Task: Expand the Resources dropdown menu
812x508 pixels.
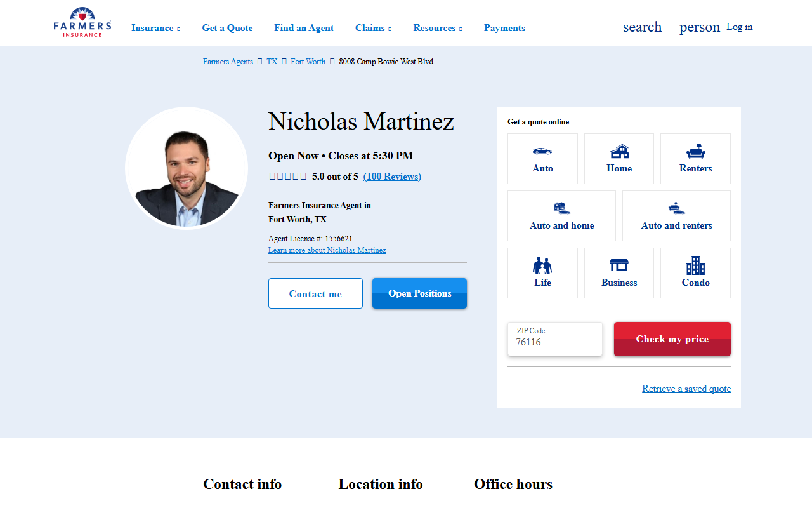Action: 438,28
